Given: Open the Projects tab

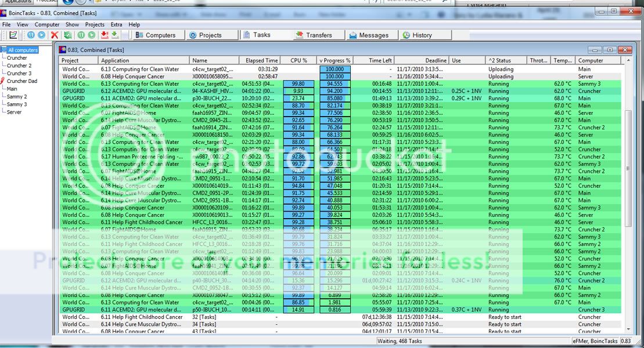Looking at the screenshot, I should (x=206, y=35).
